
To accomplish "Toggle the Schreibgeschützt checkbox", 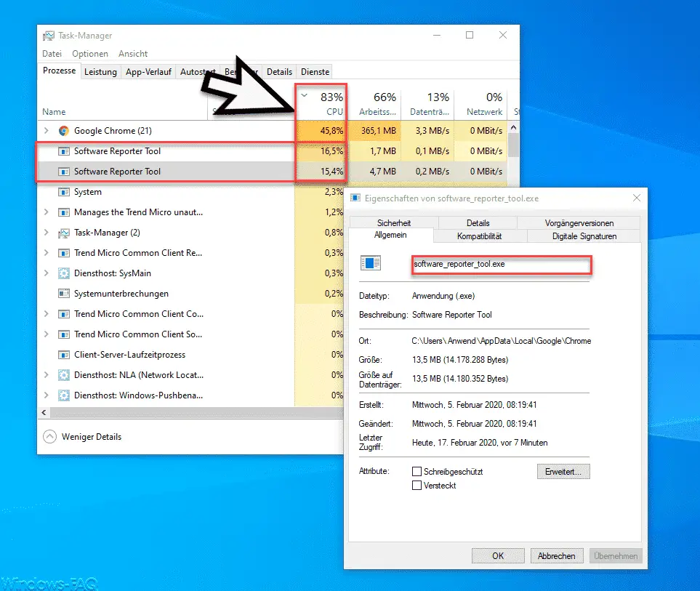I will point(417,471).
